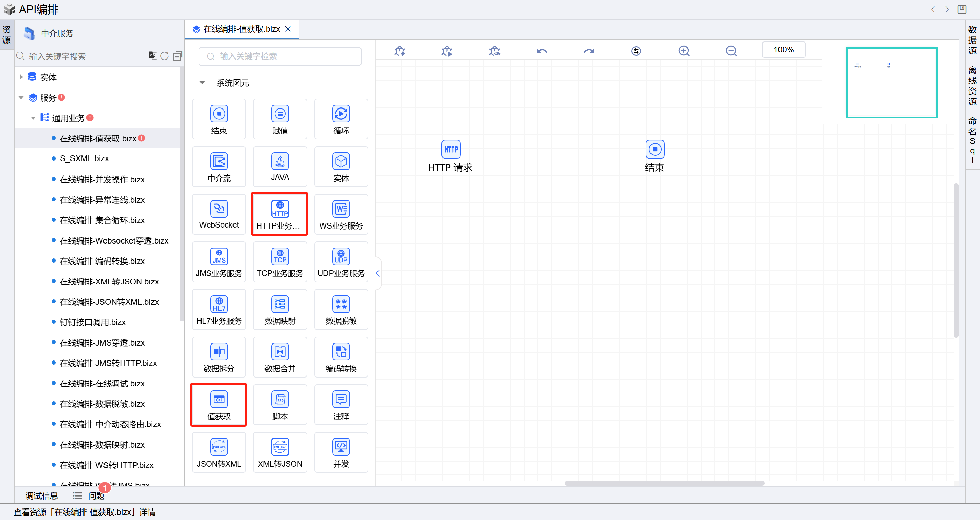Screen dimensions: 980x520
Task: Click the zoom out magnifier icon
Action: click(x=731, y=51)
